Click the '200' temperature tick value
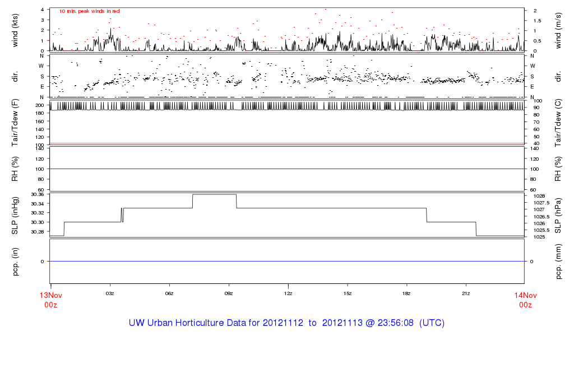The image size is (574, 392). point(40,105)
